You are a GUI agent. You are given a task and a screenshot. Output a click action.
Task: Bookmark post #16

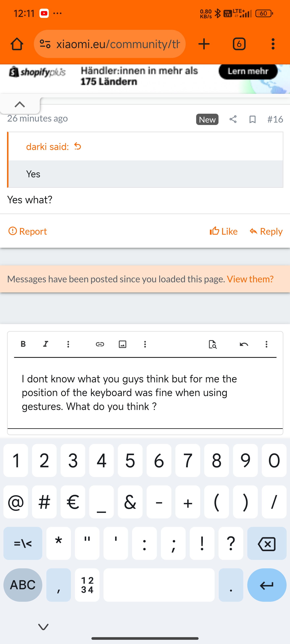(x=253, y=119)
